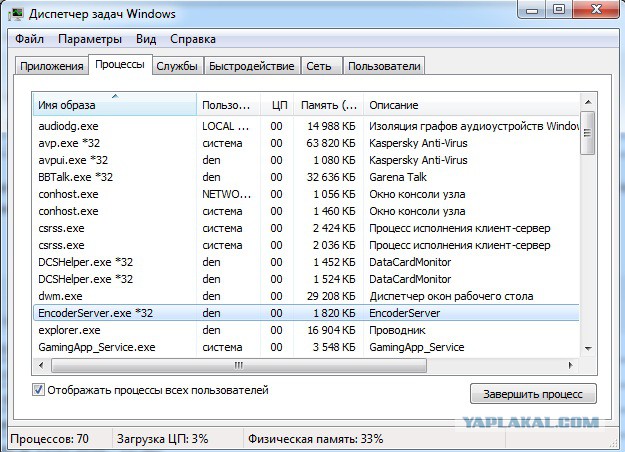Click the LOCAL ... user cell
The width and height of the screenshot is (625, 452).
[x=226, y=126]
